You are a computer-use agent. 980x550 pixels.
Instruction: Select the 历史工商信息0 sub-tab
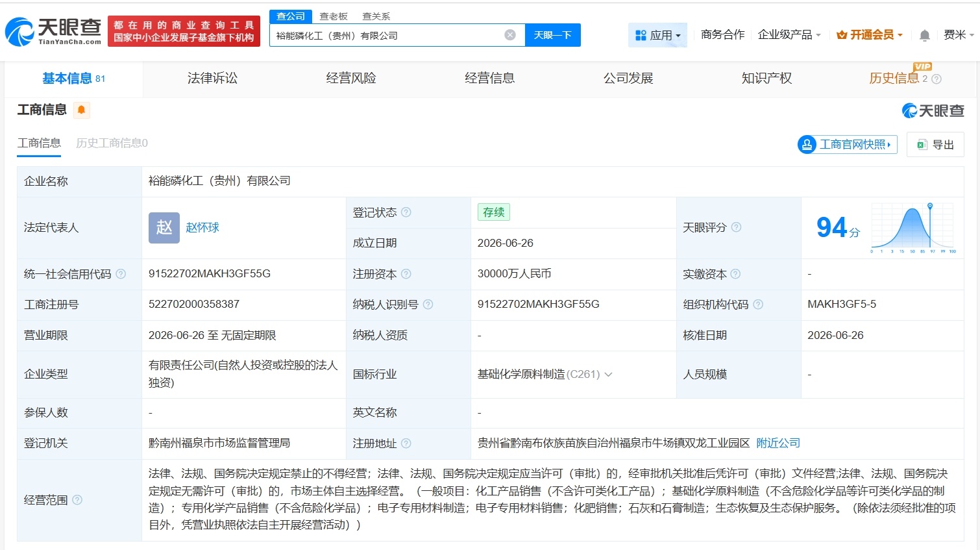coord(112,144)
